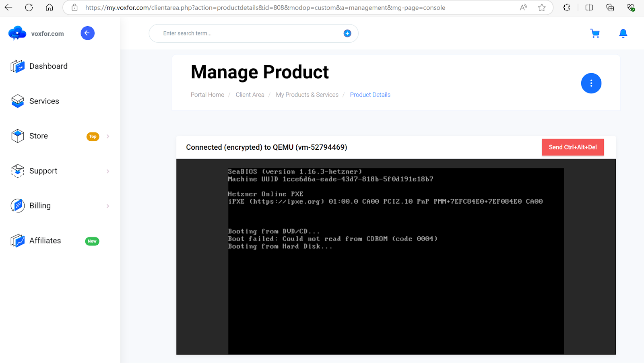Open the browser split-screen toggle
This screenshot has height=363, width=644.
click(x=589, y=7)
